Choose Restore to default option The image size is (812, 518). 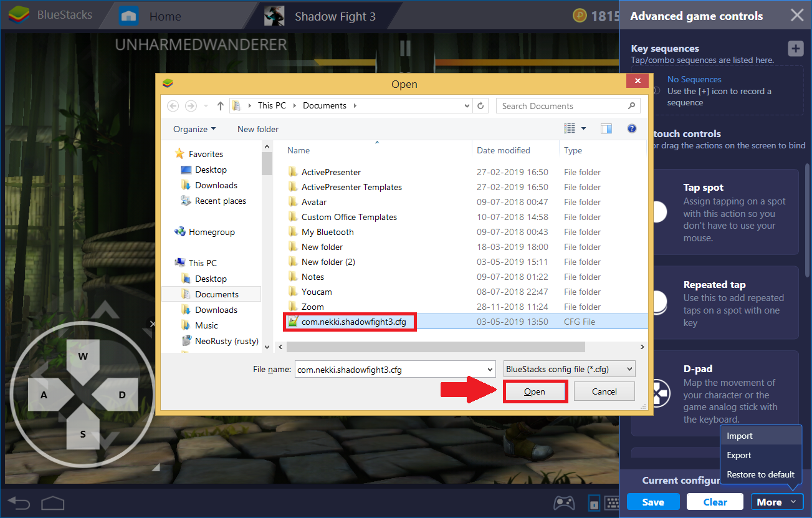point(760,474)
